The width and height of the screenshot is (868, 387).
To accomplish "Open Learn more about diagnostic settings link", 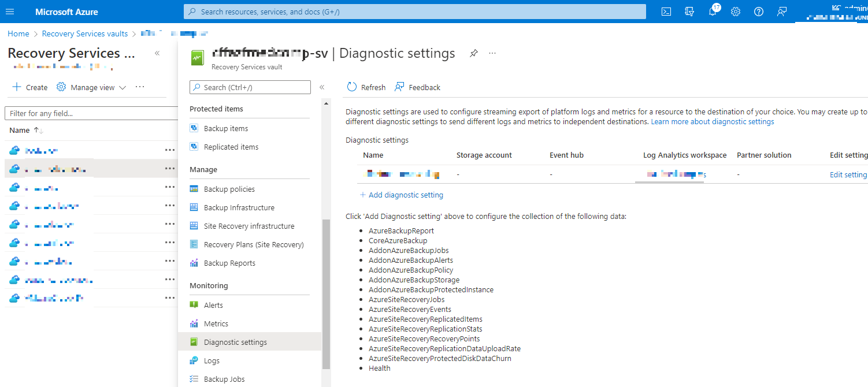I will [713, 122].
